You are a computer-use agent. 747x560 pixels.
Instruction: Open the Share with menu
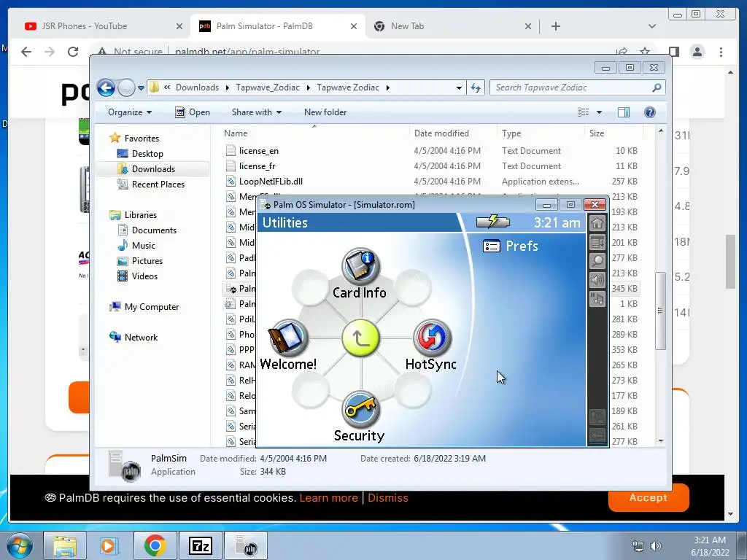click(256, 112)
